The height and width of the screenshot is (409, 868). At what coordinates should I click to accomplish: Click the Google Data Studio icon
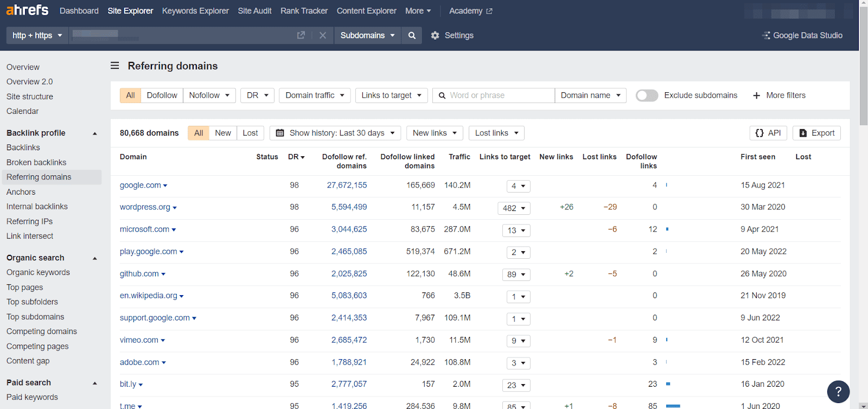(x=766, y=35)
